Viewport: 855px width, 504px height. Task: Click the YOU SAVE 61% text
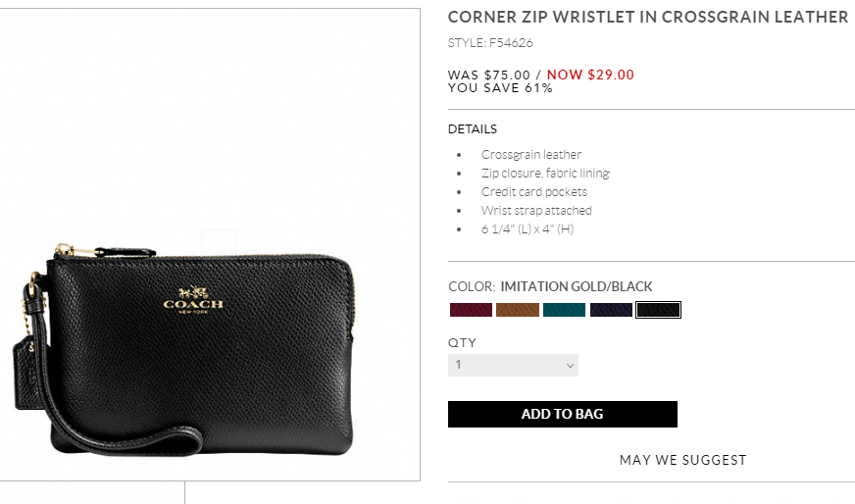coord(500,88)
